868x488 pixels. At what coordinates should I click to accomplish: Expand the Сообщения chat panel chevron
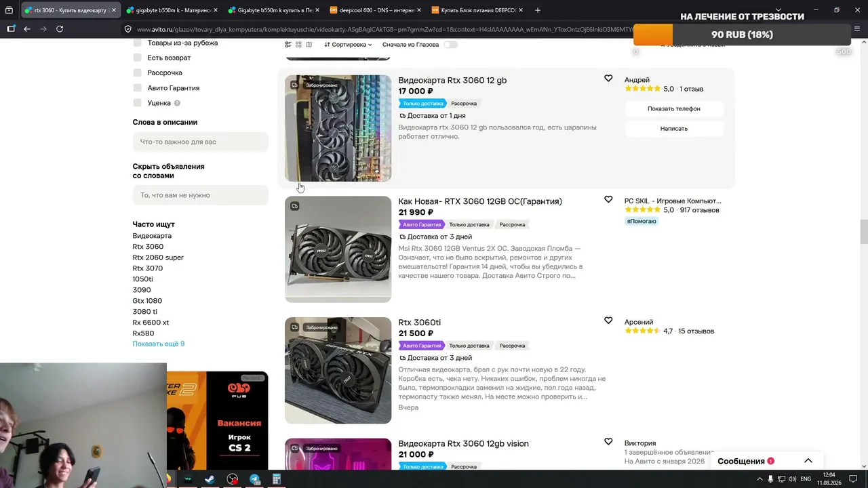click(x=808, y=461)
